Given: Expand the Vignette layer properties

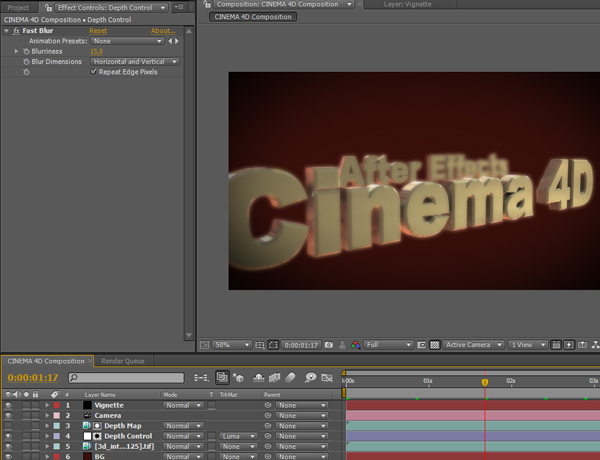Looking at the screenshot, I should click(x=47, y=405).
